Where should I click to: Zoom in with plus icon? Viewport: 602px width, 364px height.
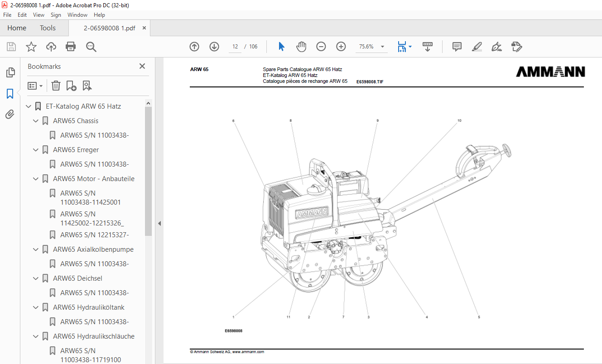tap(341, 47)
